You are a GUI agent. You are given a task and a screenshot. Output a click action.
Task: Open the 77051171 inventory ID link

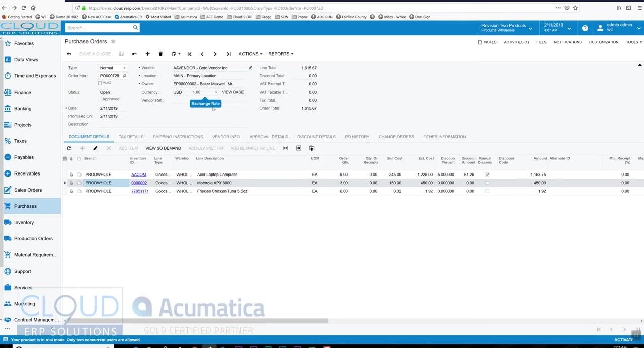tap(140, 191)
